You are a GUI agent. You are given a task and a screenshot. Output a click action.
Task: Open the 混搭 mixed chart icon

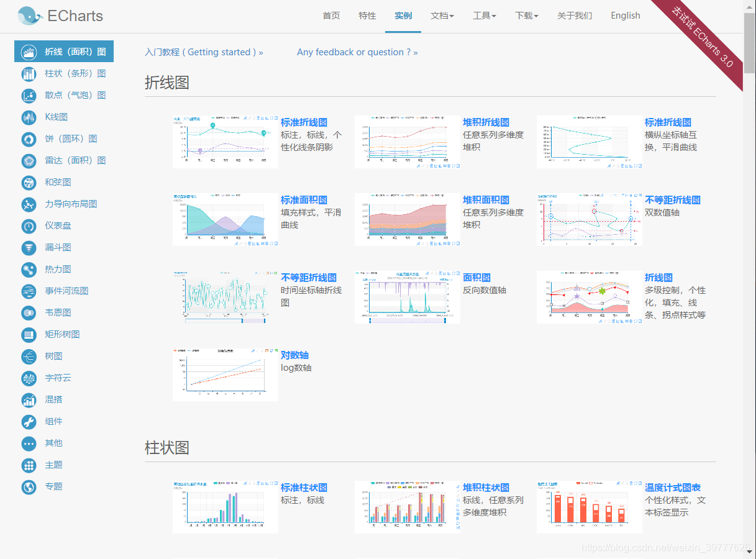point(29,400)
